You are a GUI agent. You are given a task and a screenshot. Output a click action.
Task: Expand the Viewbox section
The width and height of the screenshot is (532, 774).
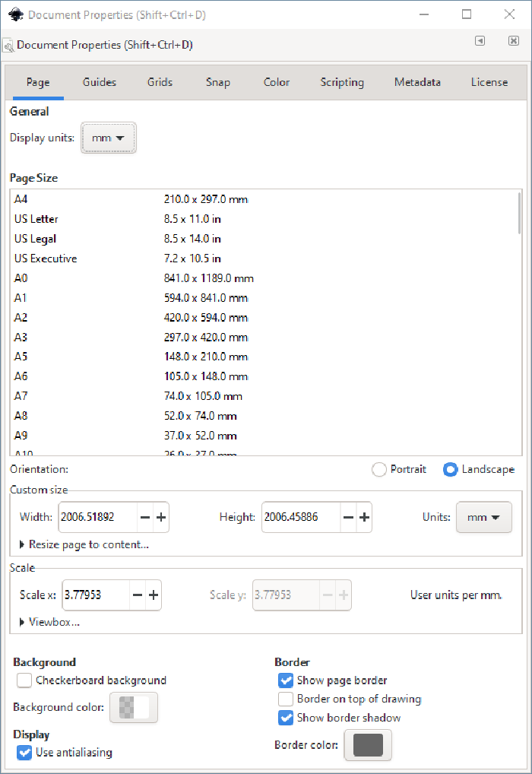click(49, 622)
